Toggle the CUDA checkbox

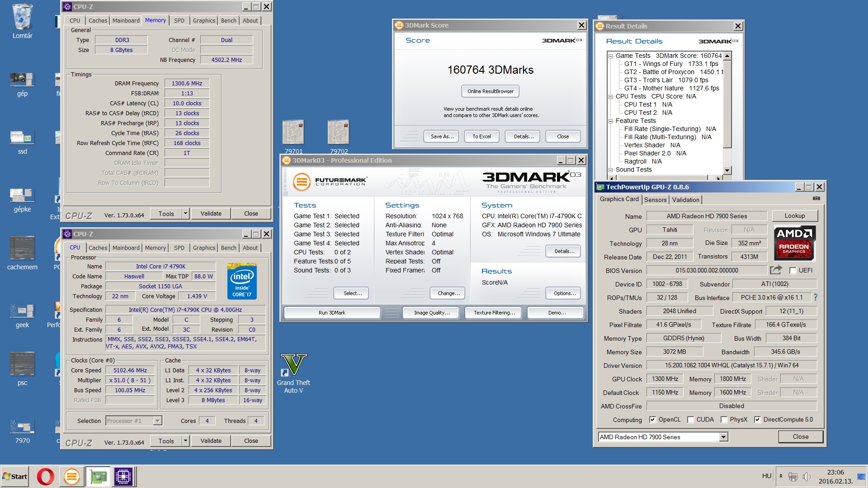(x=690, y=419)
